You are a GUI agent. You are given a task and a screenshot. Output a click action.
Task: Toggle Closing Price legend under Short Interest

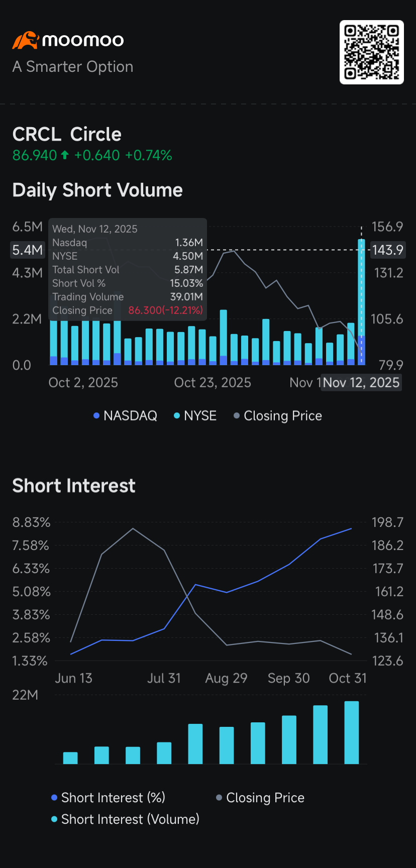260,798
